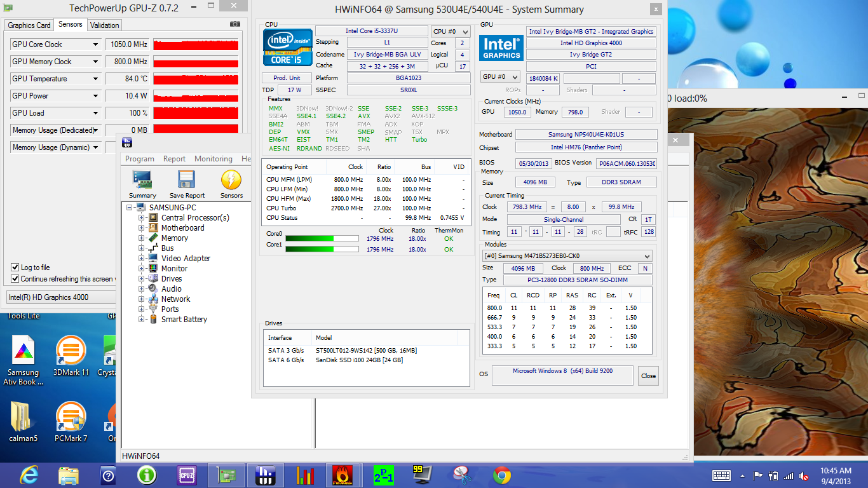
Task: Select Smart Battery in the device tree
Action: (184, 320)
